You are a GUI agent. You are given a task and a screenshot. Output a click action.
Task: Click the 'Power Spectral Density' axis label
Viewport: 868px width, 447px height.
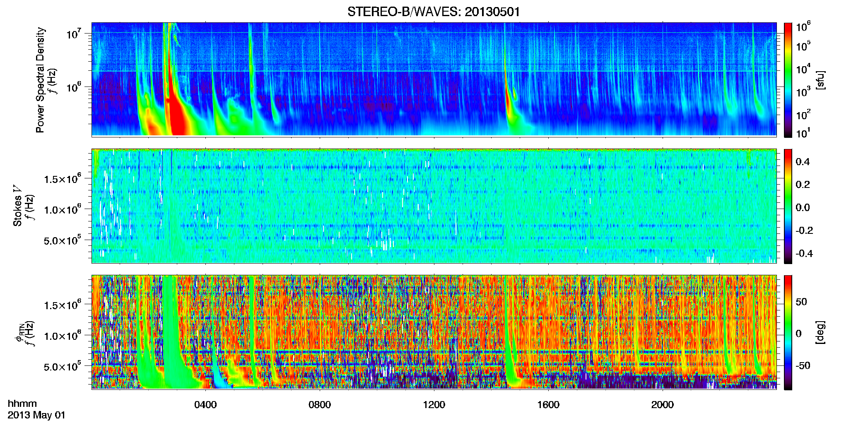(x=40, y=80)
